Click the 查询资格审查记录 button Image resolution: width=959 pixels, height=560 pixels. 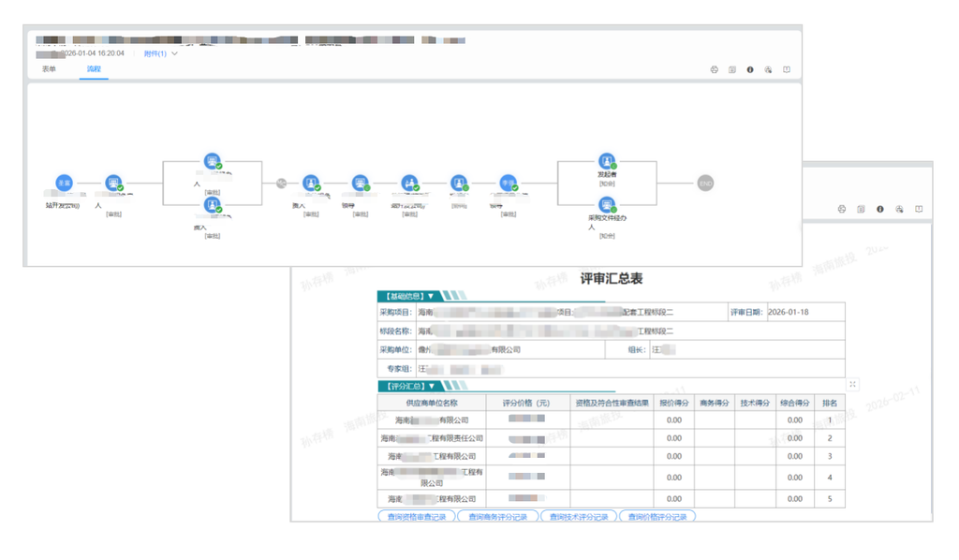[417, 517]
